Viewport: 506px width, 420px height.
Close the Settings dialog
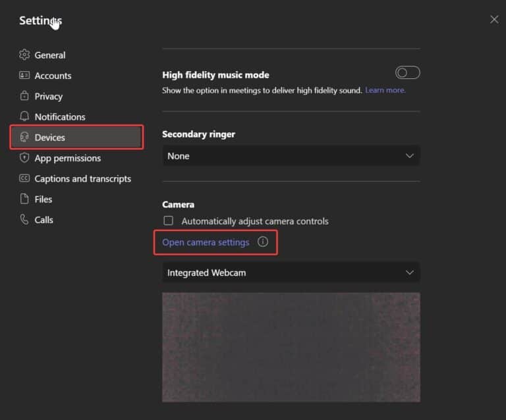[494, 19]
